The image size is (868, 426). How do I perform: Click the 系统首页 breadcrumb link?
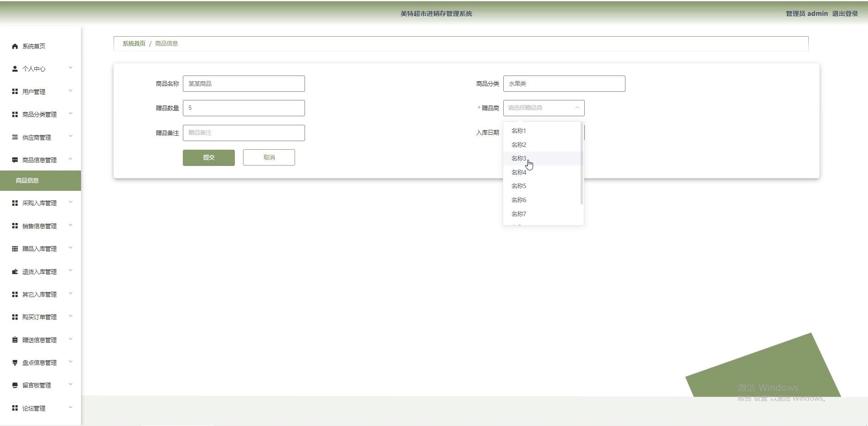(x=134, y=43)
